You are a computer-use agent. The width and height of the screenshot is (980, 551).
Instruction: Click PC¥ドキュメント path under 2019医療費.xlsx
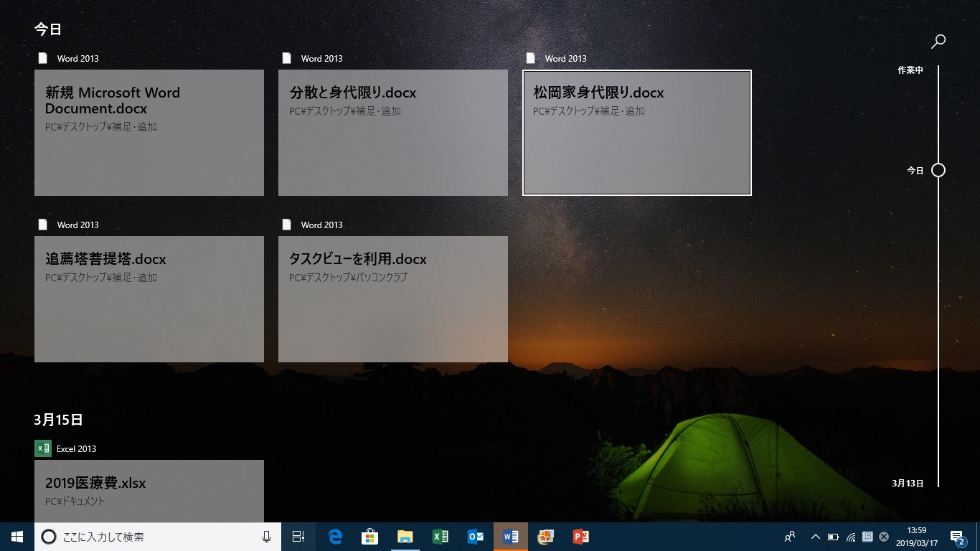point(75,501)
